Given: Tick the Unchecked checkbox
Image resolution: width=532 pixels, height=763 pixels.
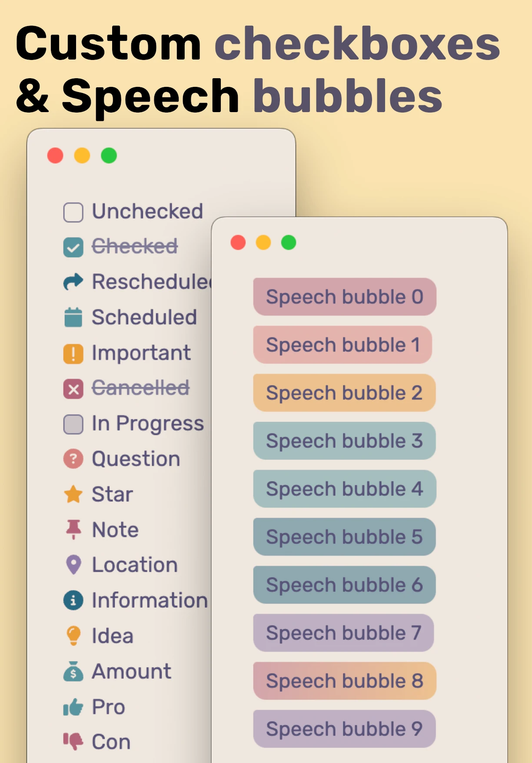Looking at the screenshot, I should 73,212.
